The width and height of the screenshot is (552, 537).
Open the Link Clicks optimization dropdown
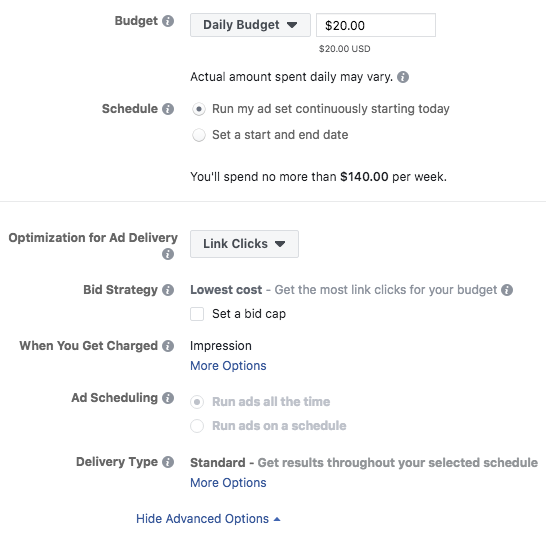click(244, 244)
